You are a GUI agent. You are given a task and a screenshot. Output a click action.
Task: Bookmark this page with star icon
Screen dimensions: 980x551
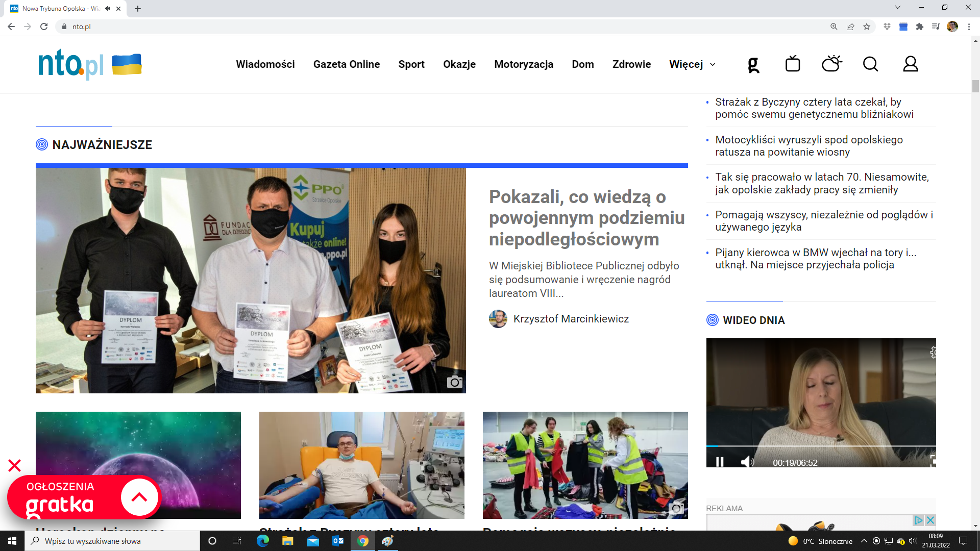click(x=867, y=27)
